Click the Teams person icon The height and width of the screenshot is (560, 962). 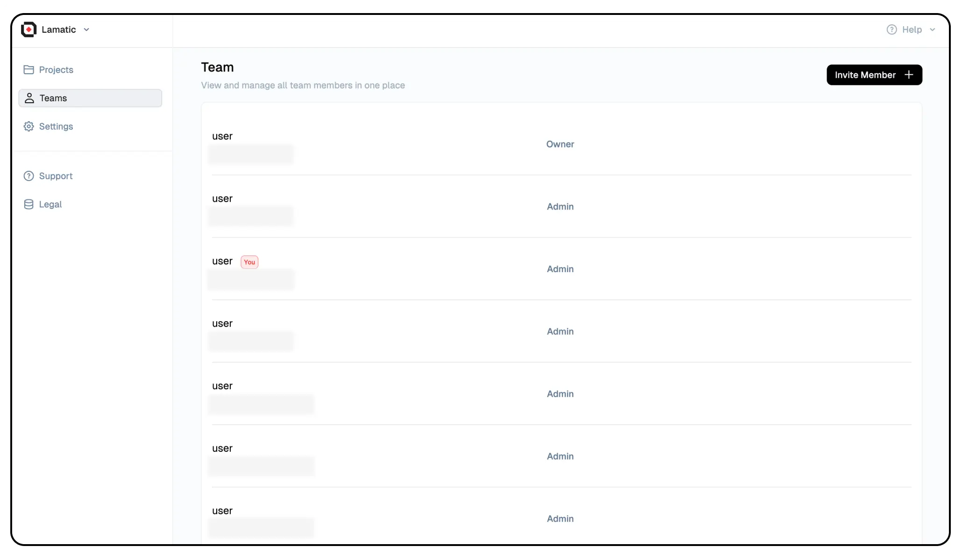29,98
